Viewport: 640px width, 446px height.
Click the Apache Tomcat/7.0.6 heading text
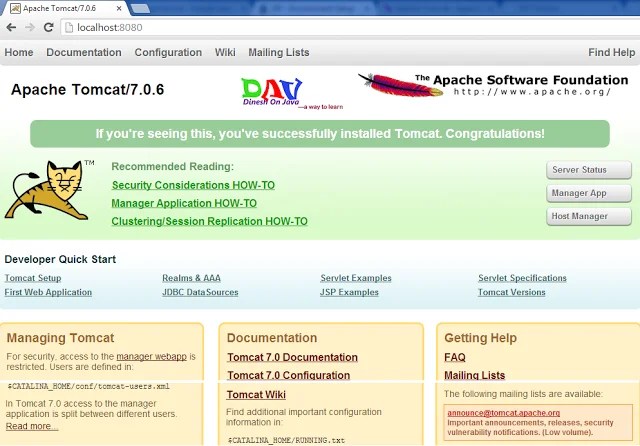[x=87, y=89]
